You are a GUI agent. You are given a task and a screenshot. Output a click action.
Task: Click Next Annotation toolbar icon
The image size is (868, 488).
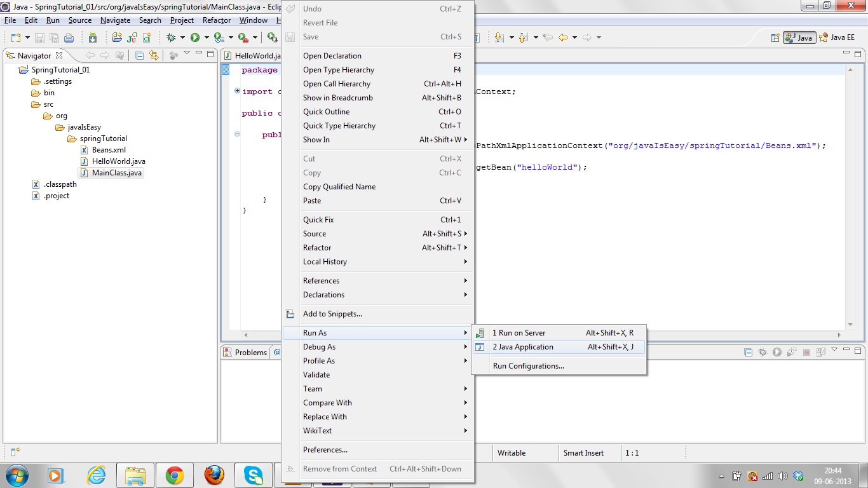[x=498, y=37]
